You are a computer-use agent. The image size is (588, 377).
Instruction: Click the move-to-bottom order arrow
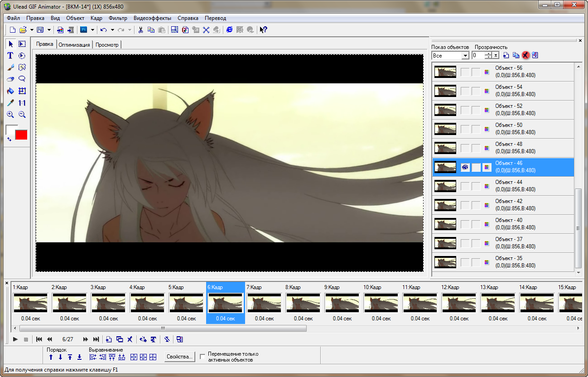[79, 357]
